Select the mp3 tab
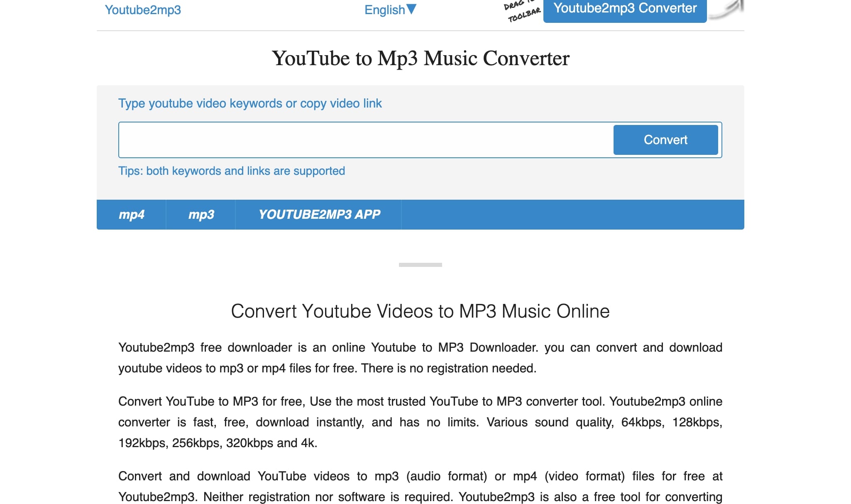The height and width of the screenshot is (504, 851). [x=201, y=214]
